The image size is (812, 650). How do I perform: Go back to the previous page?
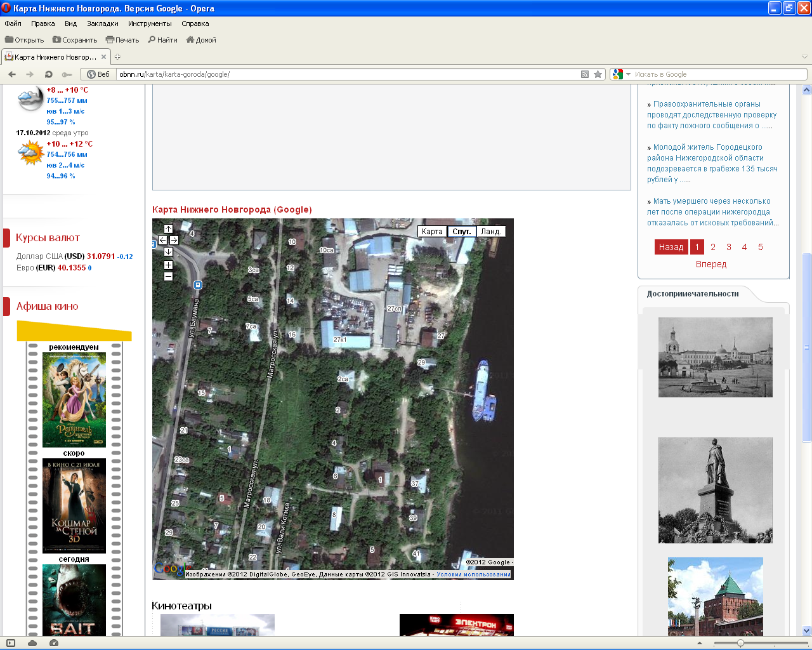click(12, 74)
